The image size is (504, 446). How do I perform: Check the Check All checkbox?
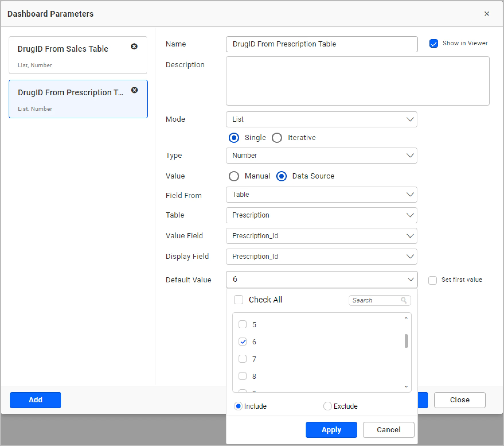[x=239, y=300]
